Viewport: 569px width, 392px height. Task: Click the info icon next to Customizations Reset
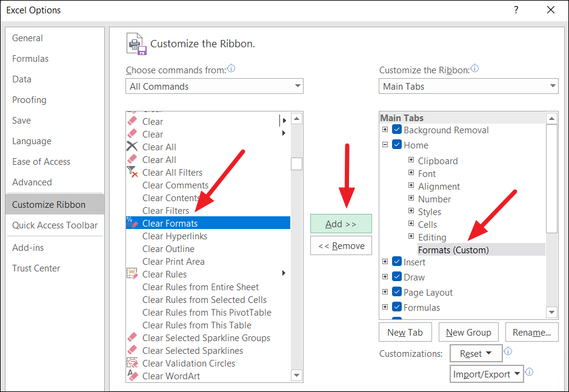(x=508, y=351)
